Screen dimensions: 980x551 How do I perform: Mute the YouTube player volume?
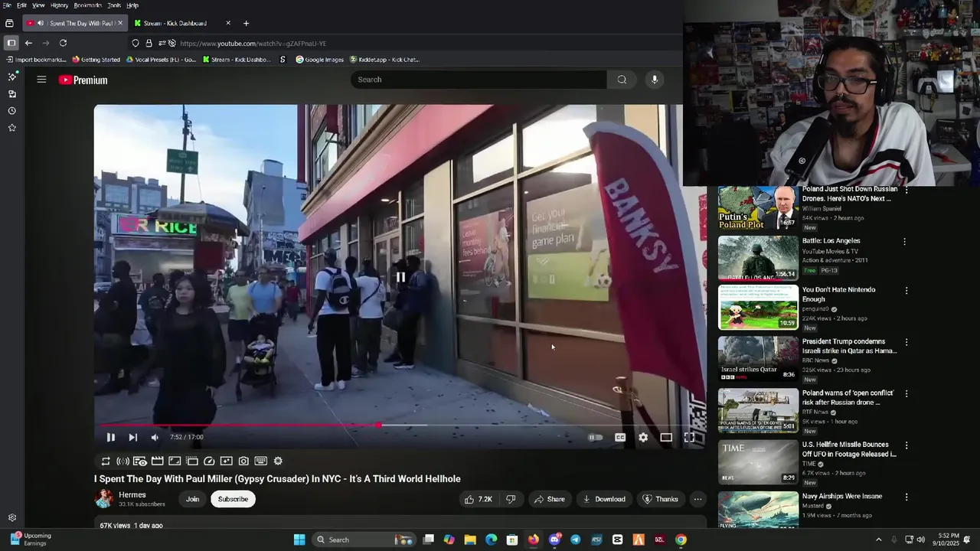(x=155, y=437)
